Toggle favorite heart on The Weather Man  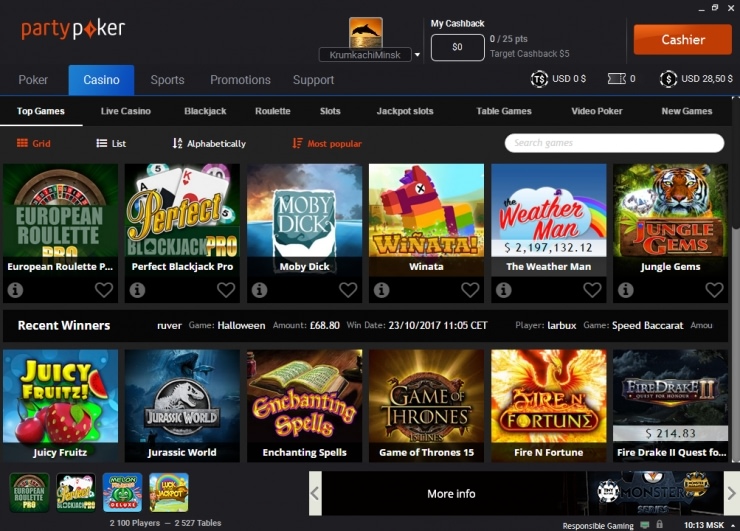[x=592, y=290]
